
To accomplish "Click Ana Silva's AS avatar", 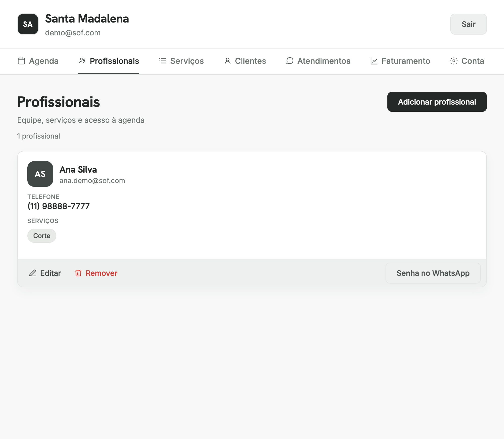I will 40,174.
